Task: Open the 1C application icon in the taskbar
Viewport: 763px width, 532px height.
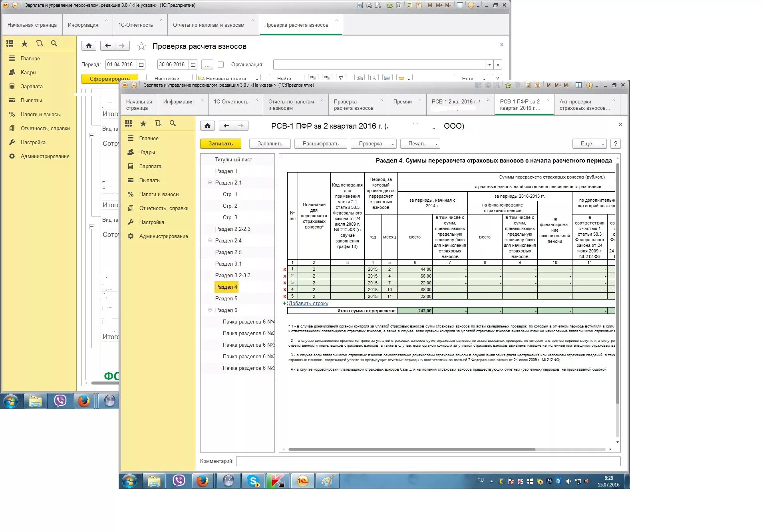Action: [x=303, y=481]
